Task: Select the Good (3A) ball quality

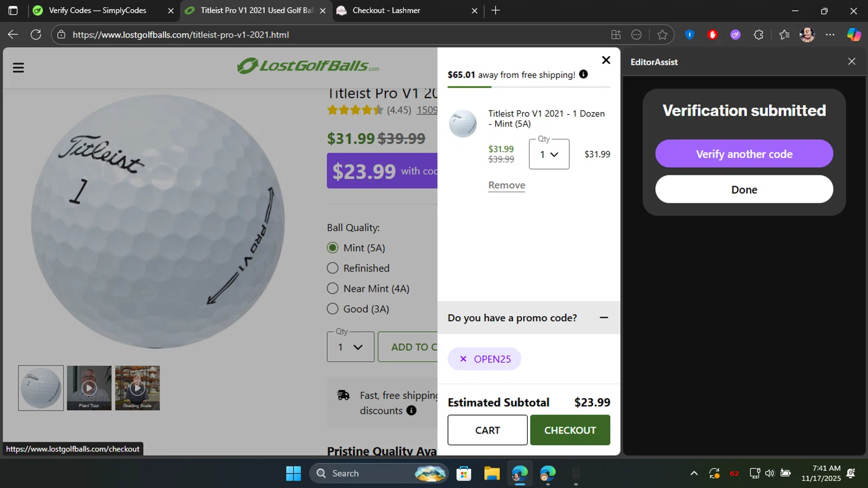Action: [333, 309]
